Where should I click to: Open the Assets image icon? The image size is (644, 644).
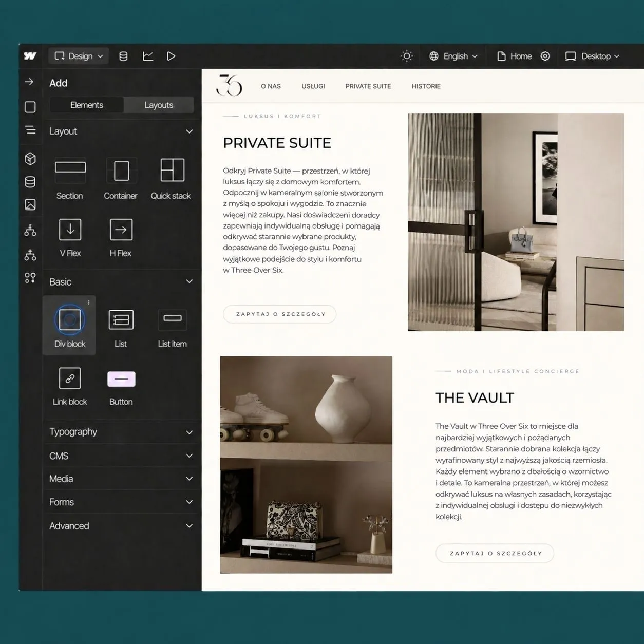[30, 205]
